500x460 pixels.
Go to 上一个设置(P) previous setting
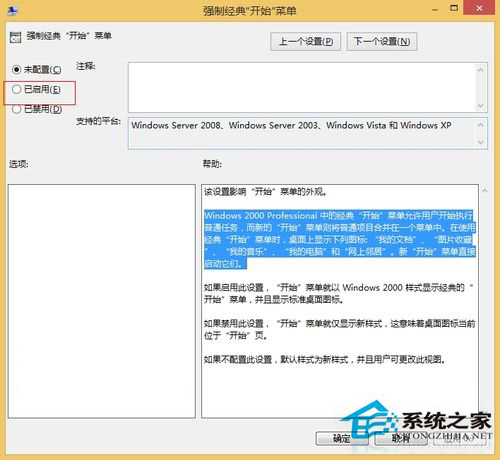click(x=305, y=41)
